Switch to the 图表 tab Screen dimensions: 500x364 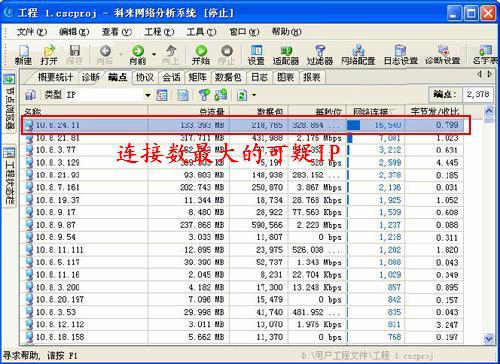pyautogui.click(x=285, y=78)
